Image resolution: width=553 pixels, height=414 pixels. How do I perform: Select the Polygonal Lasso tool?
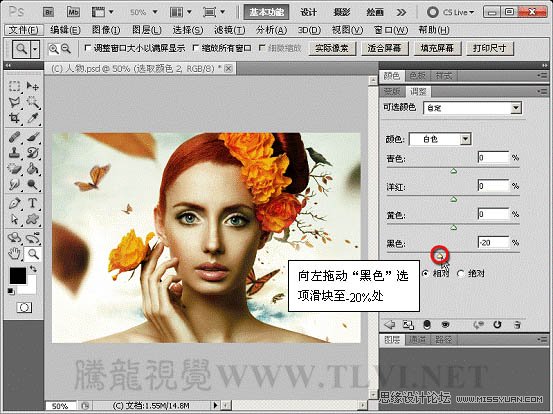[x=14, y=102]
